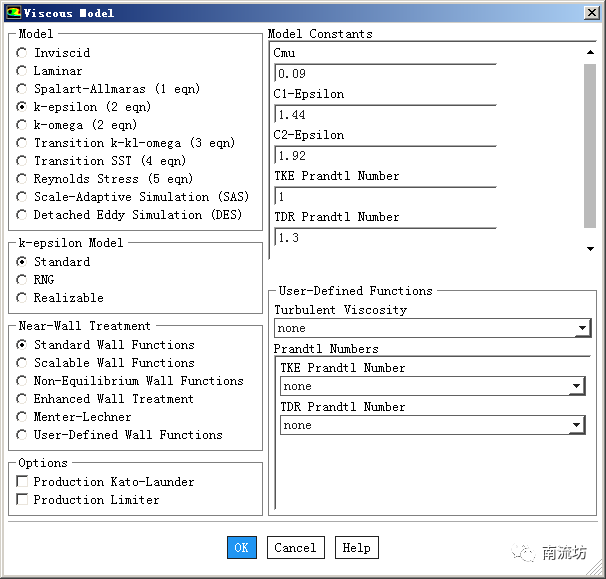Open the TDR Prandtl Number UDF dropdown
The width and height of the screenshot is (606, 579).
[576, 426]
